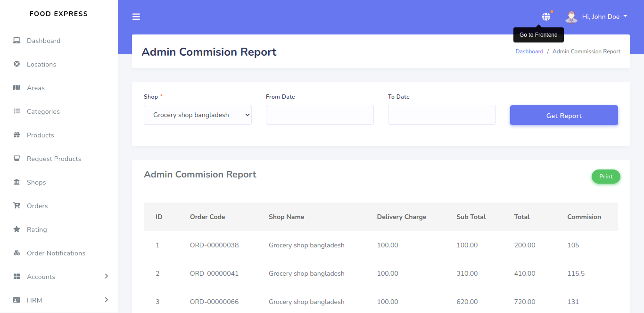Viewport: 644px width, 313px height.
Task: Open Order Notifications menu item
Action: (56, 253)
